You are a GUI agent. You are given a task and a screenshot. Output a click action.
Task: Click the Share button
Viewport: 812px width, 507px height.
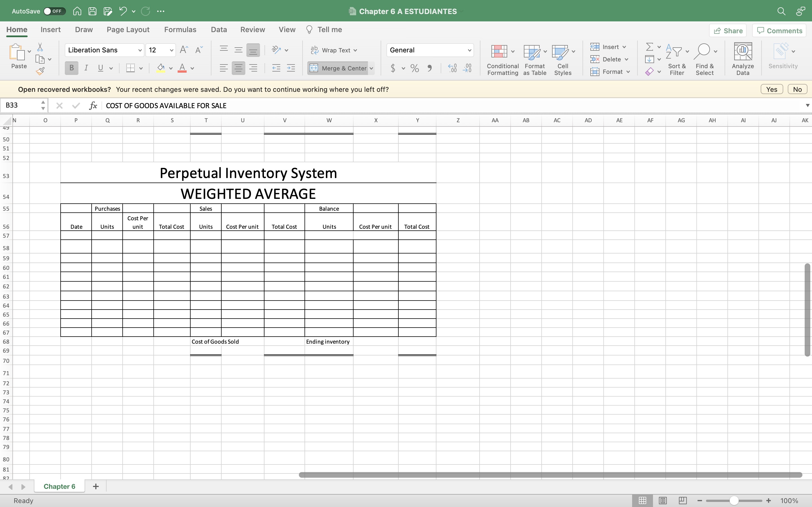(x=727, y=30)
